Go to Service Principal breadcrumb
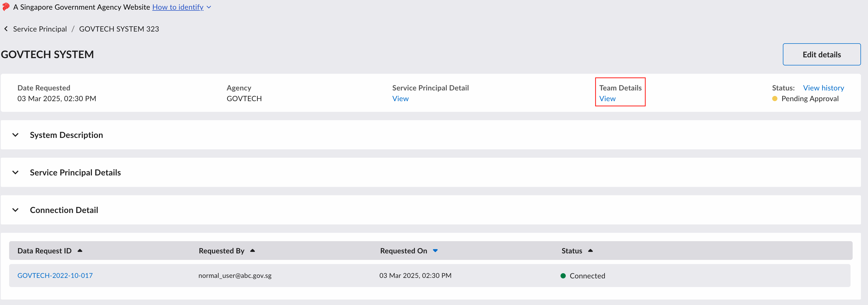 (x=40, y=29)
